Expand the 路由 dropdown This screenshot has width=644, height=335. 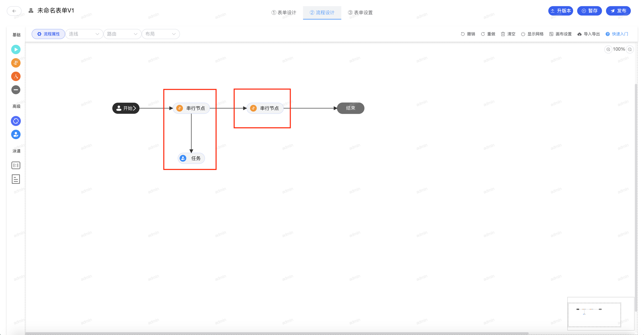[122, 34]
